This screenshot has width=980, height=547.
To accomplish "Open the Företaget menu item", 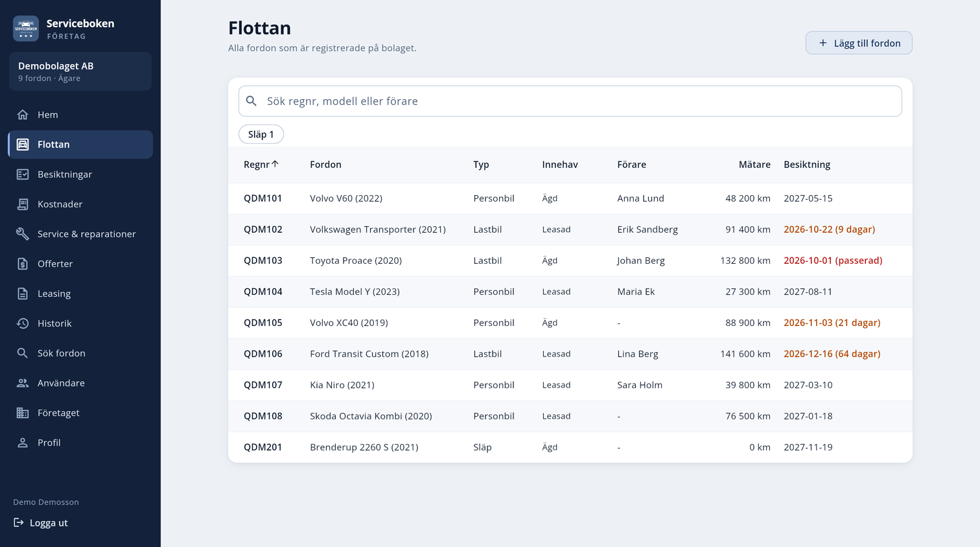I will click(x=80, y=413).
